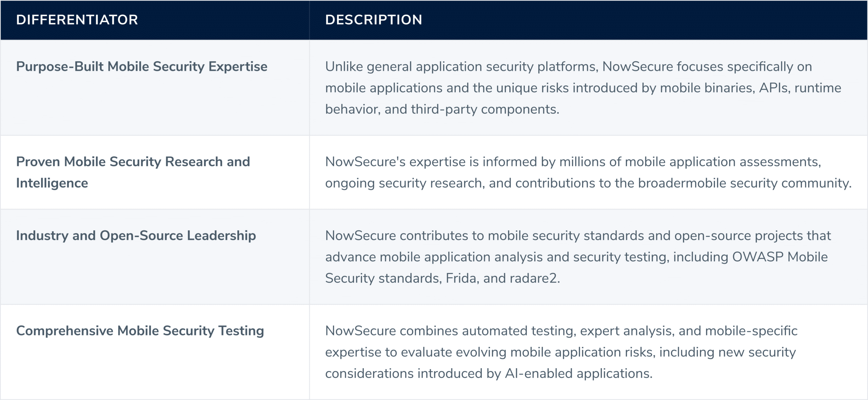Select Purpose-Built Mobile Security Expertise heading
The width and height of the screenshot is (868, 400).
[142, 67]
